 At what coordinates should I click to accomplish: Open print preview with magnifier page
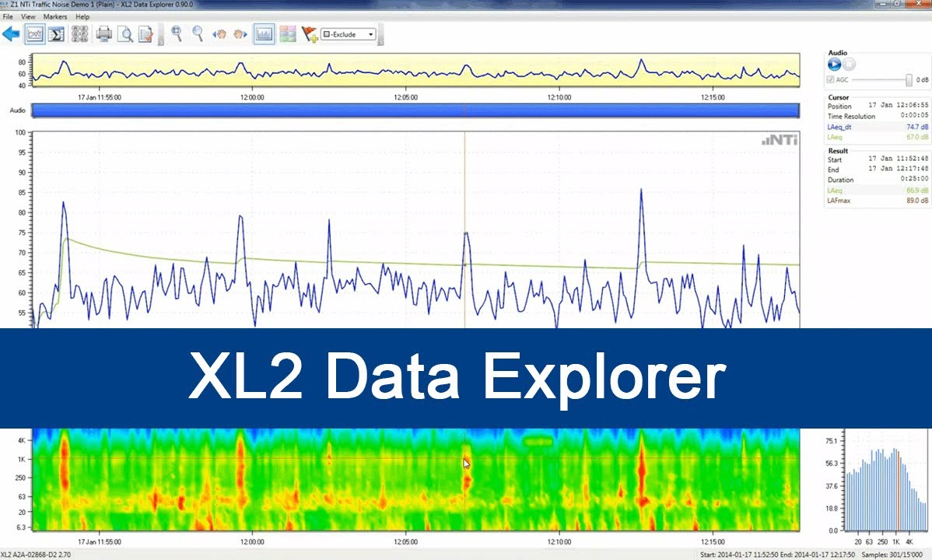124,34
